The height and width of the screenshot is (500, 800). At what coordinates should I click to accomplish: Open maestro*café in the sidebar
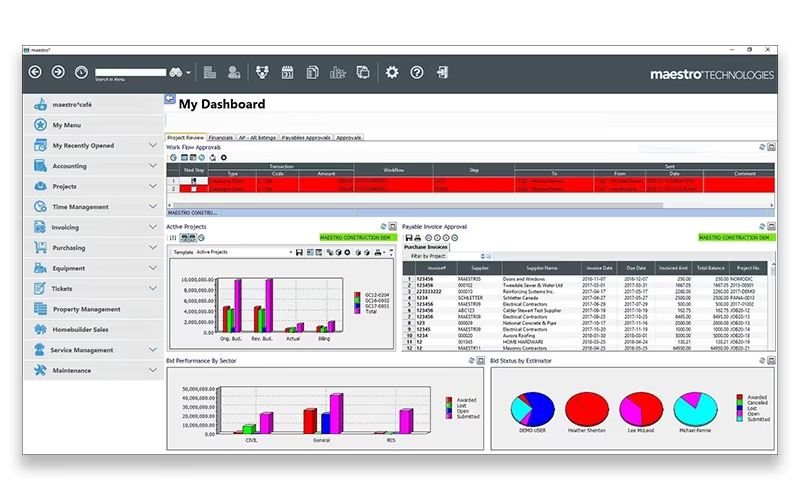pos(94,105)
